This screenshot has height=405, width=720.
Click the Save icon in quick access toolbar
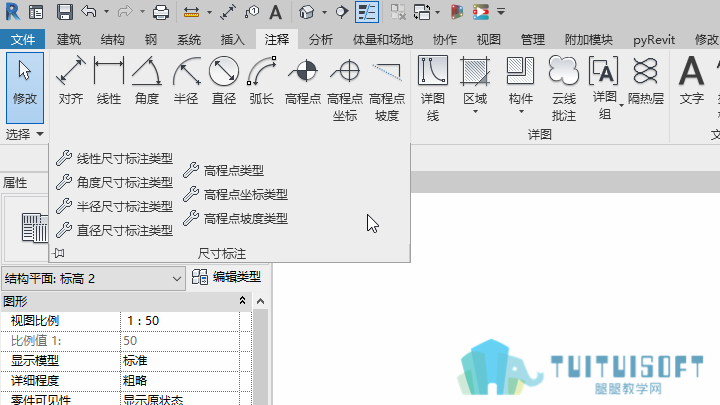coord(64,12)
